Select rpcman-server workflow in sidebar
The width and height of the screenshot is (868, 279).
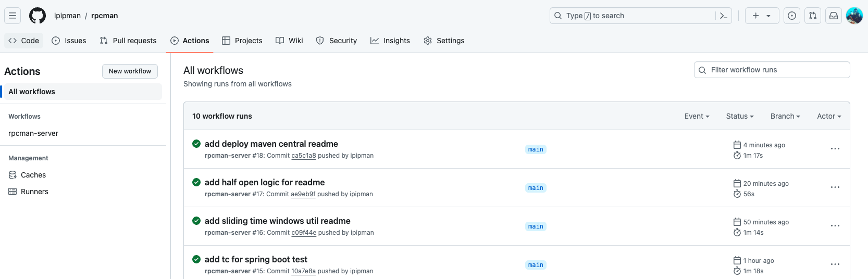pos(33,133)
